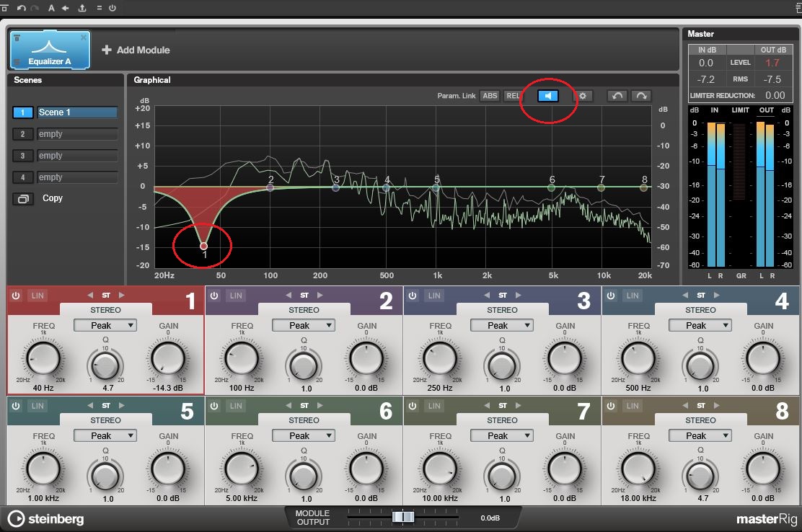Click the Module Output fader handle
The width and height of the screenshot is (802, 532).
[x=403, y=517]
